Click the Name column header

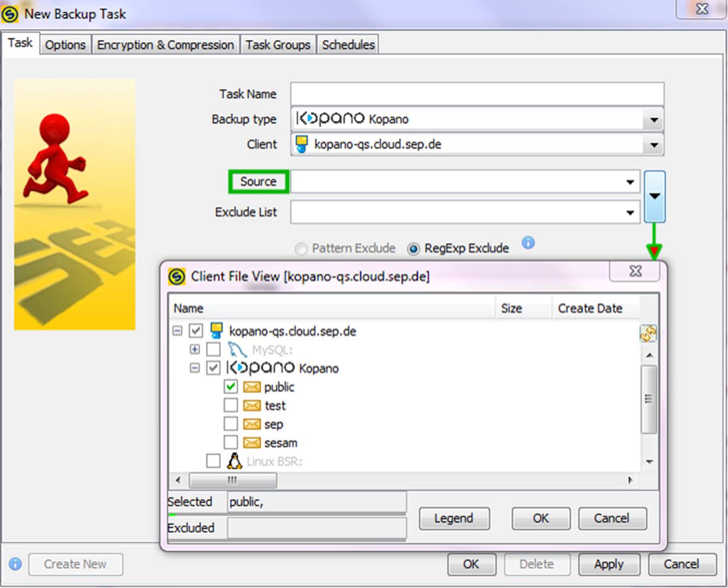click(x=332, y=308)
